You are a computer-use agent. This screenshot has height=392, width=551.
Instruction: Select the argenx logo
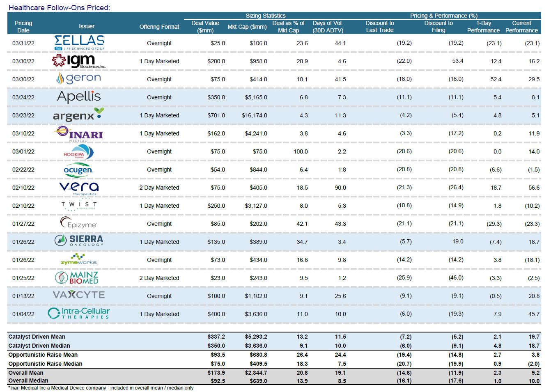point(78,115)
